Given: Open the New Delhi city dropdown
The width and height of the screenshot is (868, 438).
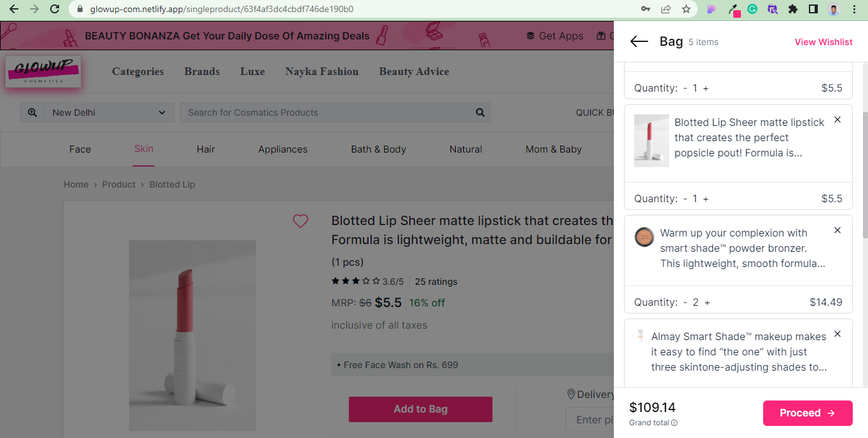Looking at the screenshot, I should click(x=109, y=113).
